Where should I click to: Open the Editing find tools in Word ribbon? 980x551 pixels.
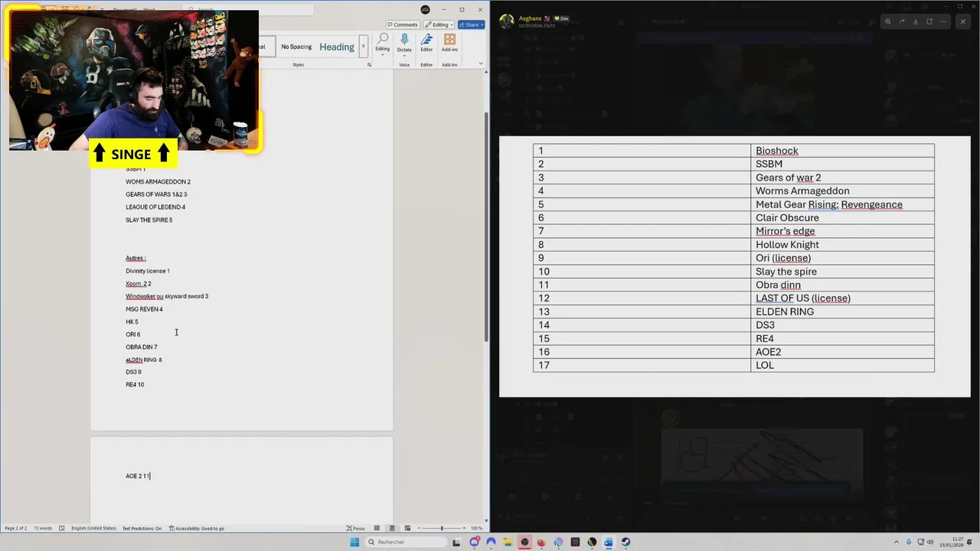pos(382,43)
